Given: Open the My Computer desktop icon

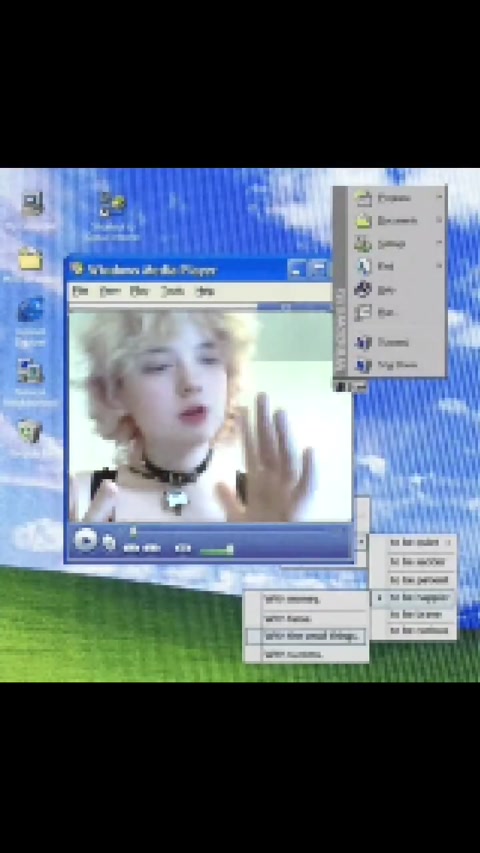Looking at the screenshot, I should (33, 204).
